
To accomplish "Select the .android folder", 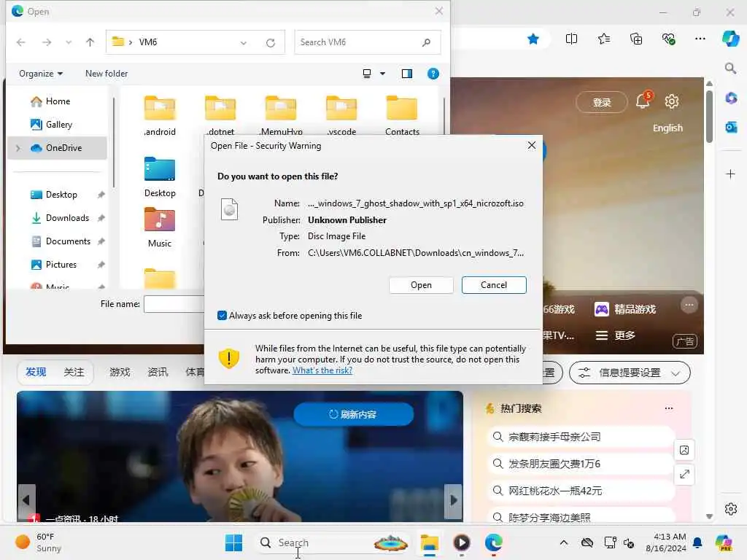I will 160,116.
